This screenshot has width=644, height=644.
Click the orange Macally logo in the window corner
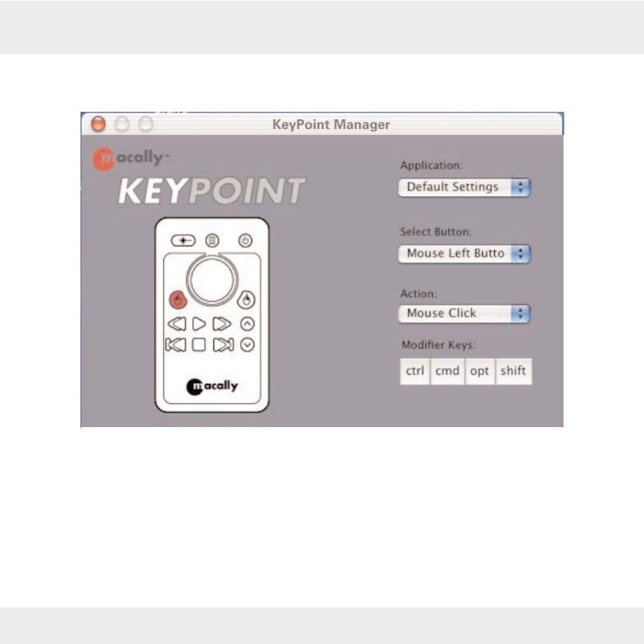pyautogui.click(x=130, y=159)
